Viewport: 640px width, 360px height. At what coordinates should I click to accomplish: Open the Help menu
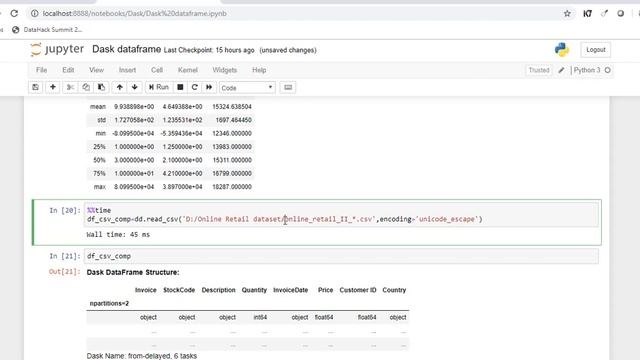click(259, 70)
